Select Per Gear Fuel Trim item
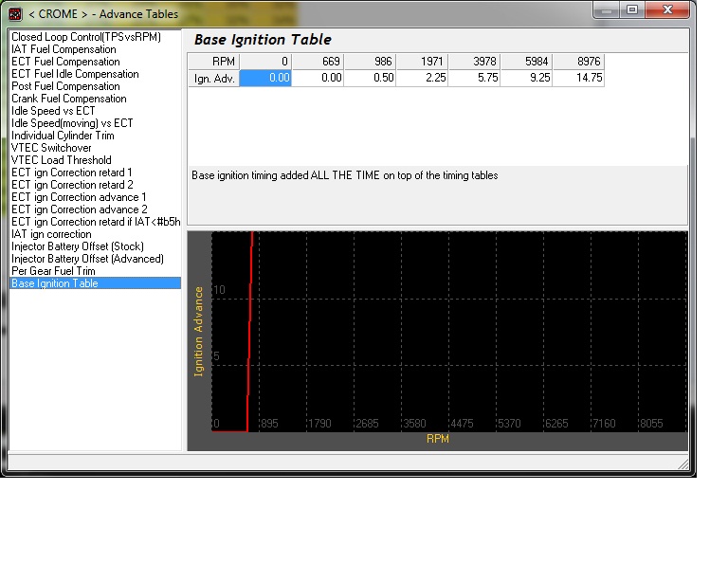 click(x=53, y=270)
